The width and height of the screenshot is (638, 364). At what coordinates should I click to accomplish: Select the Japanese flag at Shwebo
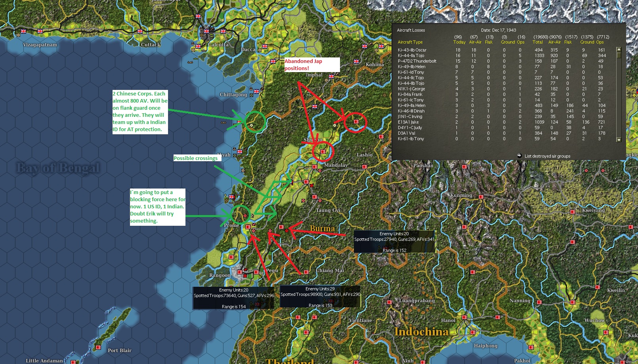click(323, 152)
